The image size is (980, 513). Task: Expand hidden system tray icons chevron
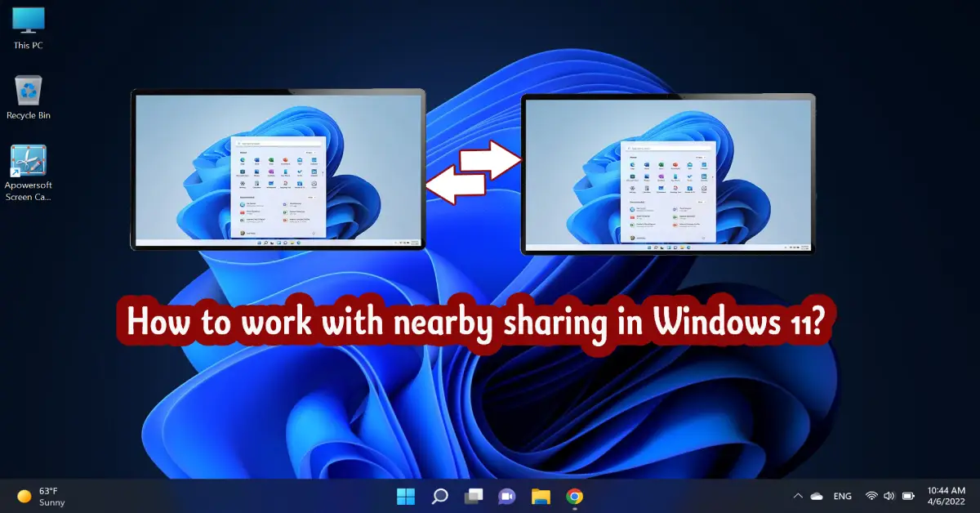pos(798,496)
